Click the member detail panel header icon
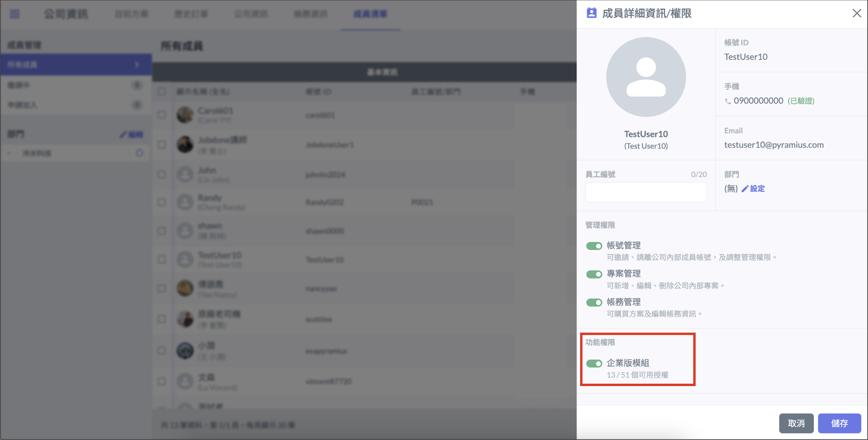 click(591, 13)
